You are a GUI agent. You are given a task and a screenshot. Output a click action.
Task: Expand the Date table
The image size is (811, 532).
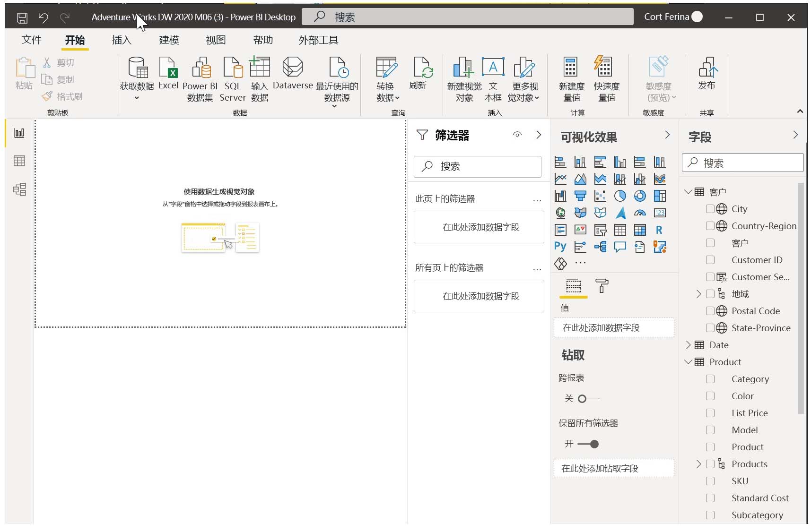pos(688,345)
